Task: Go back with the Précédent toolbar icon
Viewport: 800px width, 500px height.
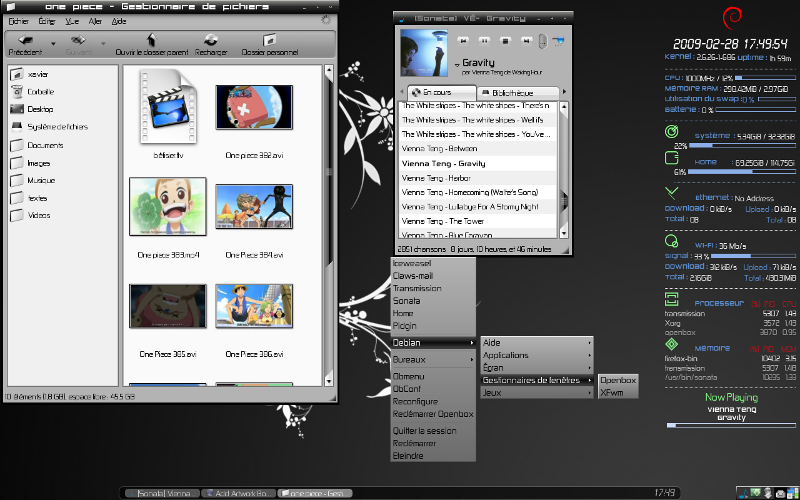Action: [25, 40]
